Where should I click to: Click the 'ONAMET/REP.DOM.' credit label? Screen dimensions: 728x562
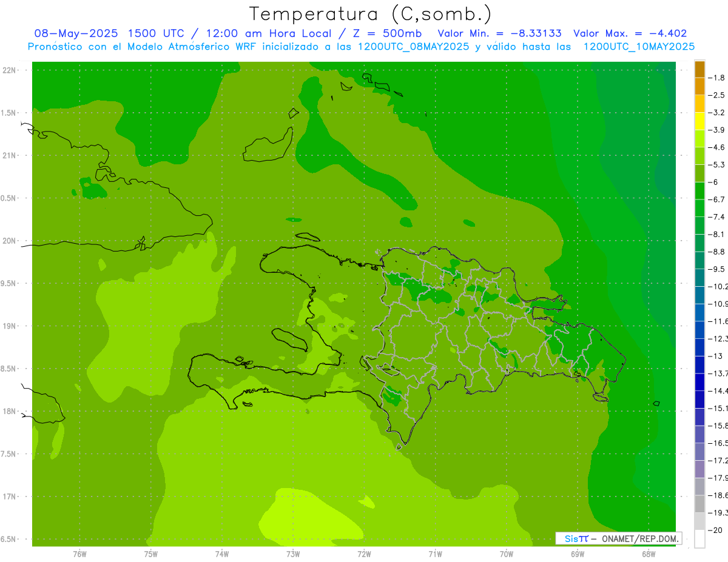coord(639,538)
